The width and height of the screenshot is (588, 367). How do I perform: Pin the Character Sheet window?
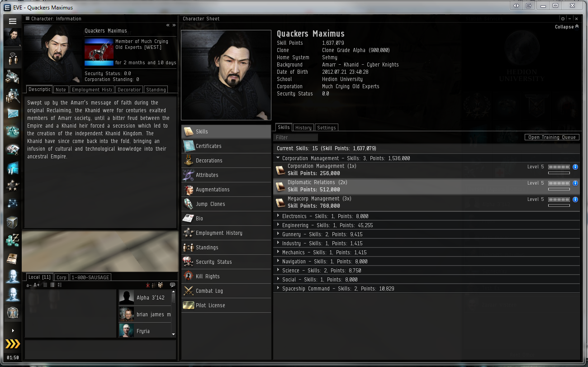tap(563, 19)
